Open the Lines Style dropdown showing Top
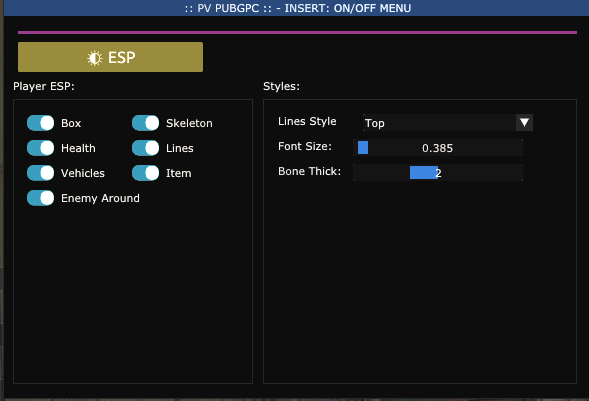Image resolution: width=589 pixels, height=401 pixels. click(448, 123)
